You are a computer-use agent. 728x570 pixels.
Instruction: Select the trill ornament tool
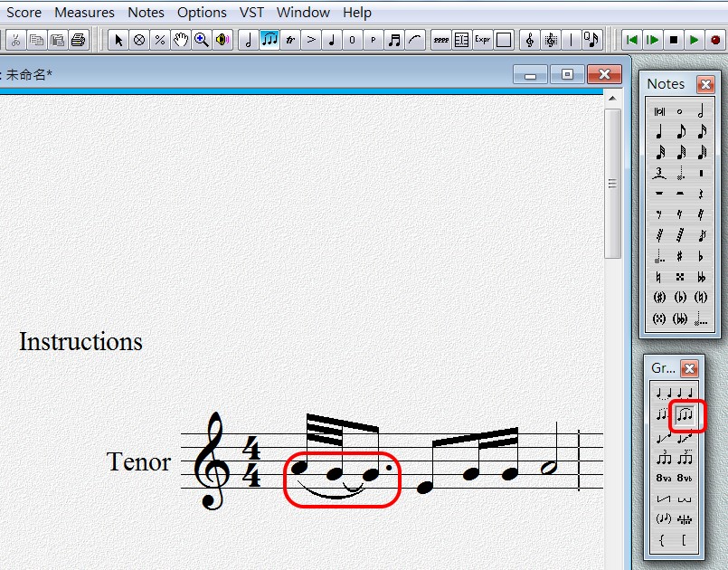pyautogui.click(x=289, y=40)
